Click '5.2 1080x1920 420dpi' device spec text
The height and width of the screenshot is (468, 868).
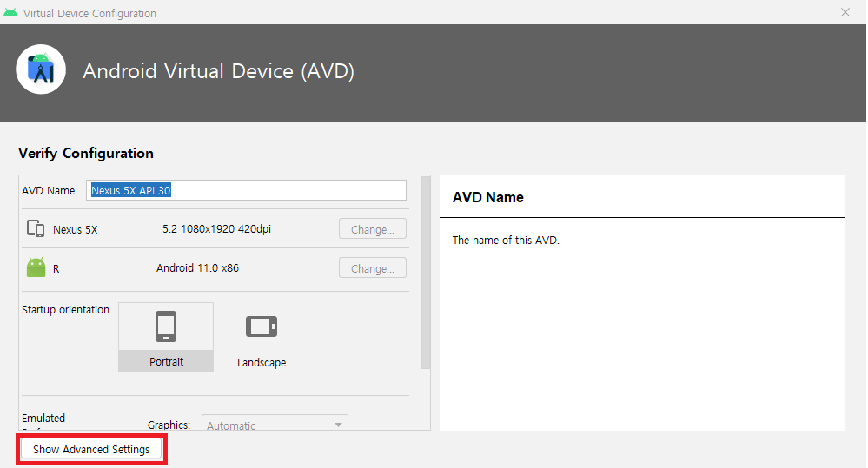(217, 229)
